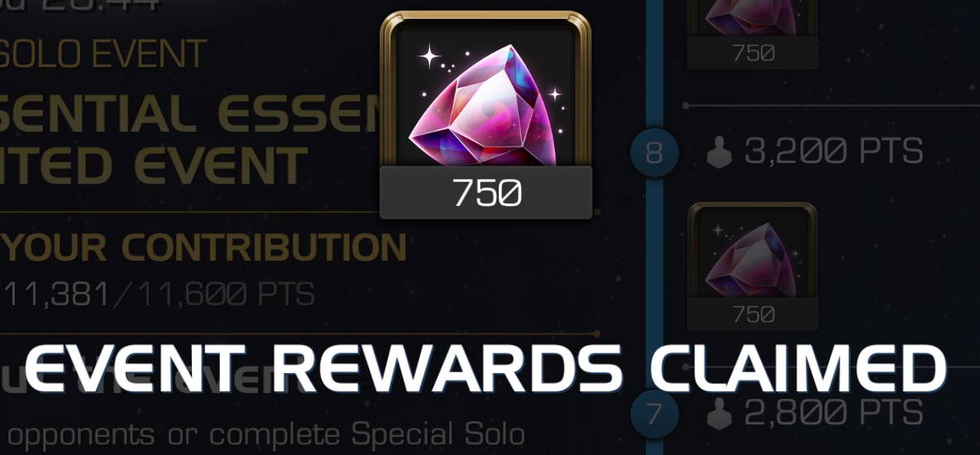Open the 2,800 PTS milestone entry
Viewport: 980px width, 455px height.
(815, 413)
